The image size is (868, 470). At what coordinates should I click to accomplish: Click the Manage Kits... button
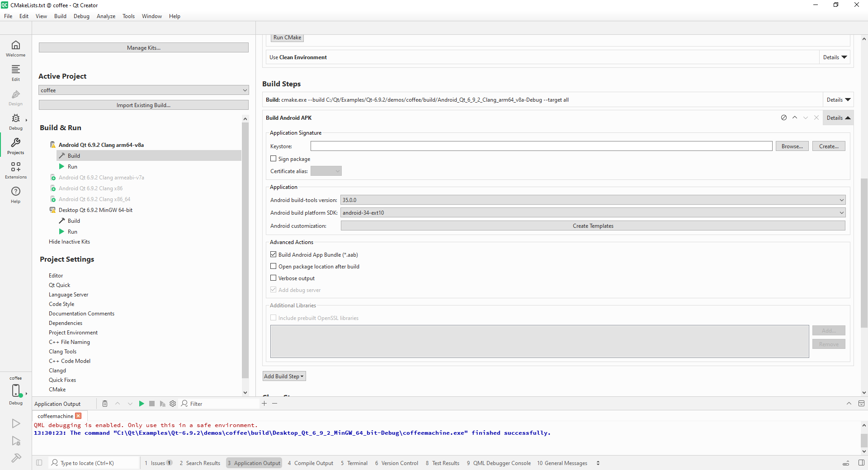click(x=144, y=47)
